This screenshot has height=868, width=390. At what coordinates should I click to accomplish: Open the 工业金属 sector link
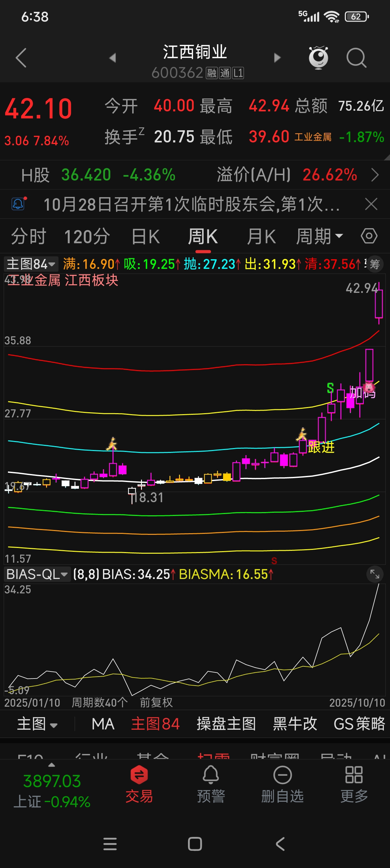(x=313, y=137)
